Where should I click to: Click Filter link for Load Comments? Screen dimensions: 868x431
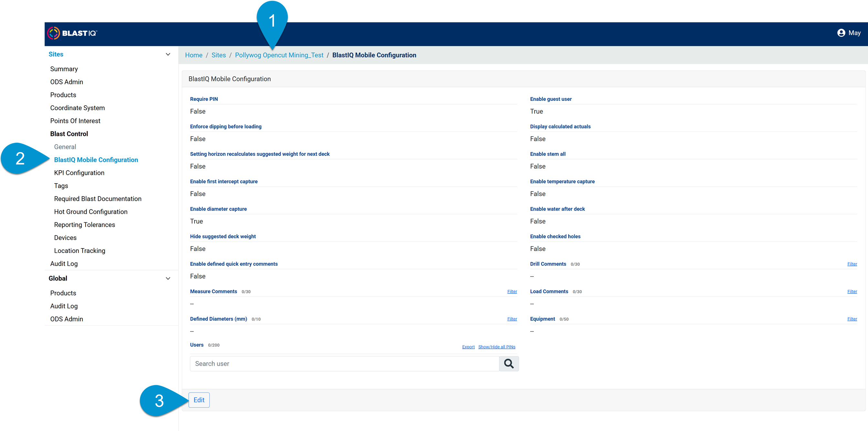[852, 291]
